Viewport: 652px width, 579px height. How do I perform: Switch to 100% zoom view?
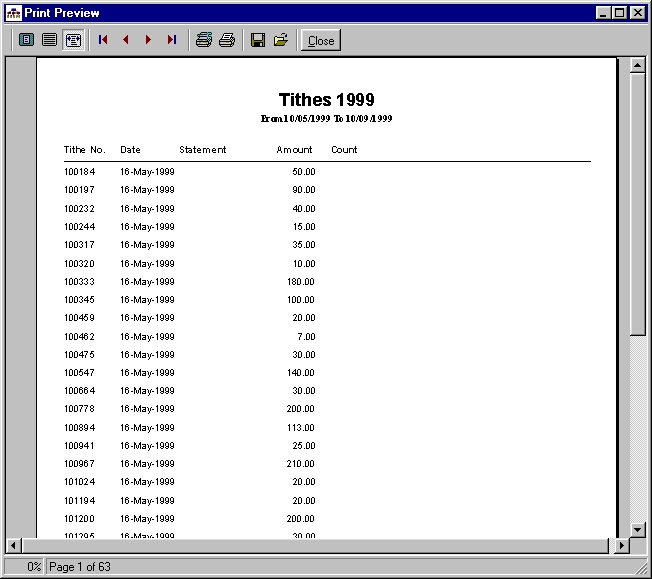pos(49,40)
